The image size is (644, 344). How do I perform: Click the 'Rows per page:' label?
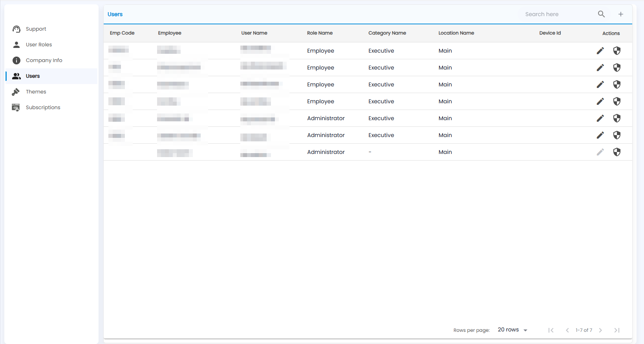tap(472, 330)
